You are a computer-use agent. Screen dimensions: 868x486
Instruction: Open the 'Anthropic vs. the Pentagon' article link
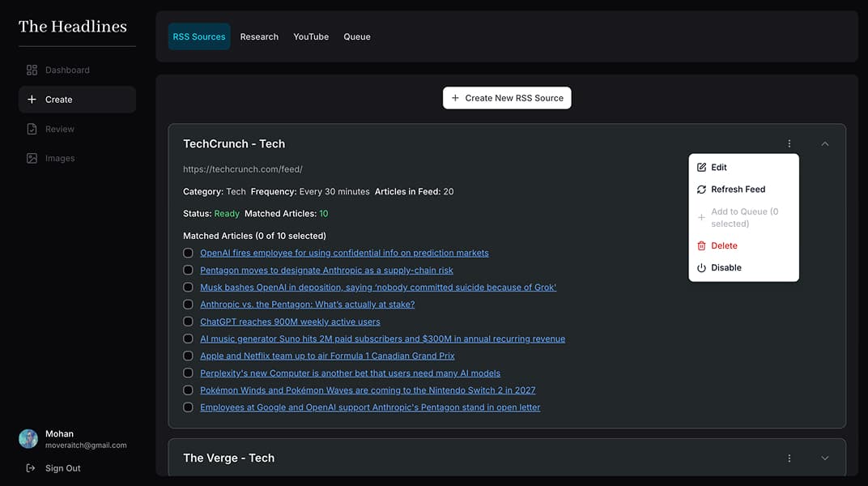(x=307, y=305)
